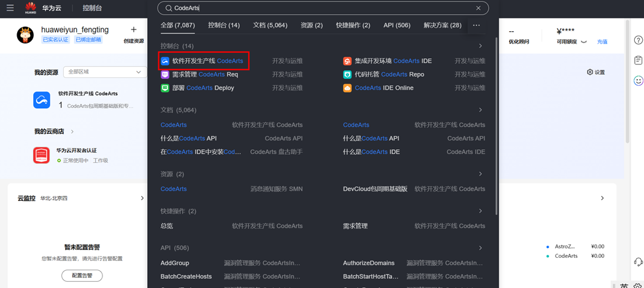Click the 代码托管 CodeArts Repo icon

click(x=348, y=74)
